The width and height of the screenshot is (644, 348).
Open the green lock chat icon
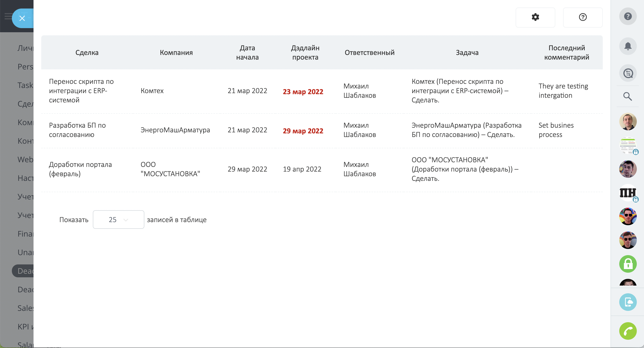(628, 264)
